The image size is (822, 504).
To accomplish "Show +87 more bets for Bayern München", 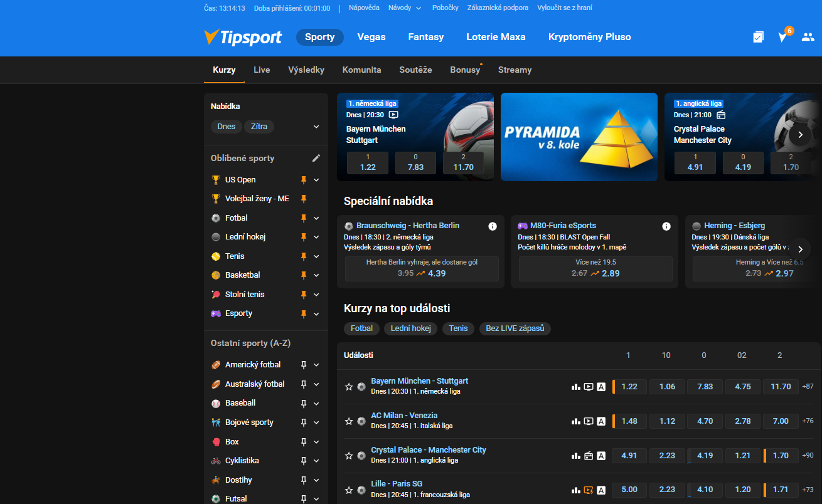I will tap(808, 387).
